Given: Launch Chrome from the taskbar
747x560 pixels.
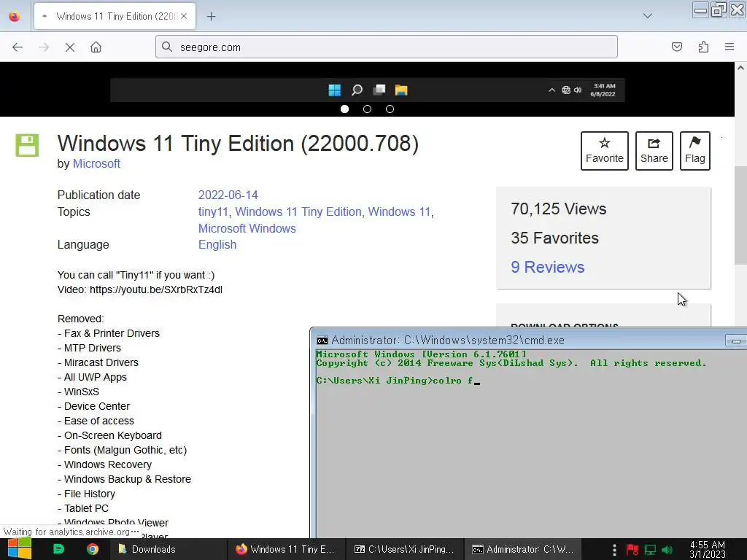Looking at the screenshot, I should point(93,549).
